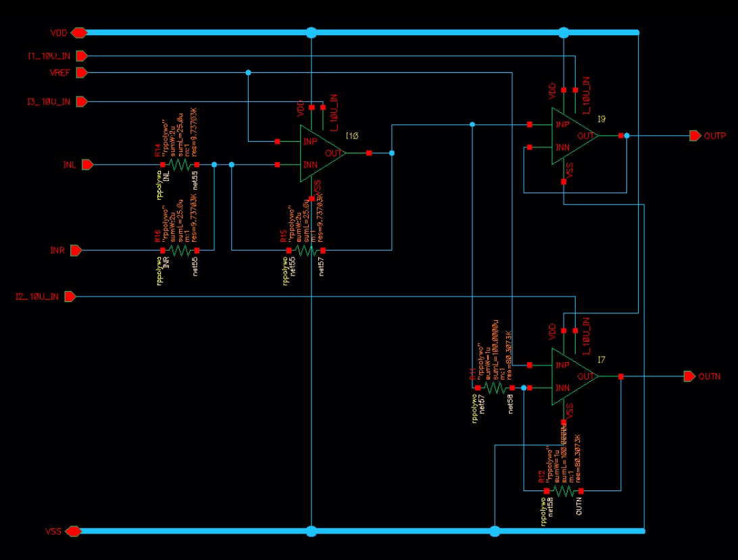The width and height of the screenshot is (738, 560).
Task: Select op-amp instance I10
Action: [x=323, y=153]
